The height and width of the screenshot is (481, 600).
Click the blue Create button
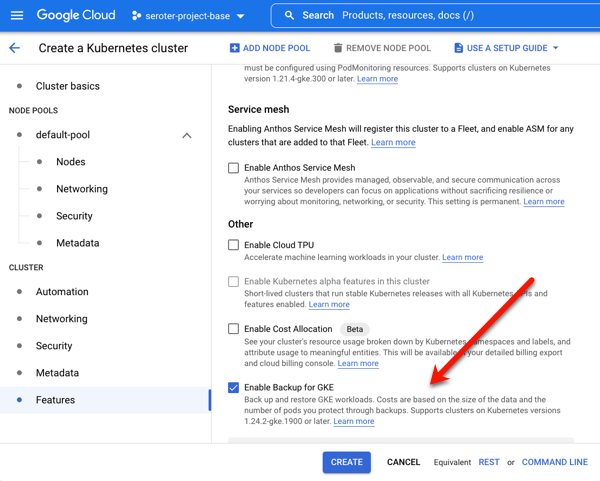(346, 462)
